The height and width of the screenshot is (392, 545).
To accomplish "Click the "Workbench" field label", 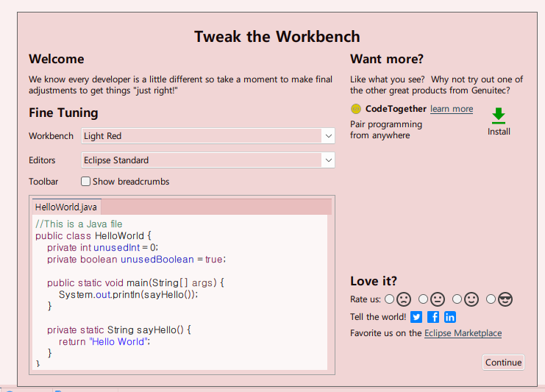I will click(51, 136).
